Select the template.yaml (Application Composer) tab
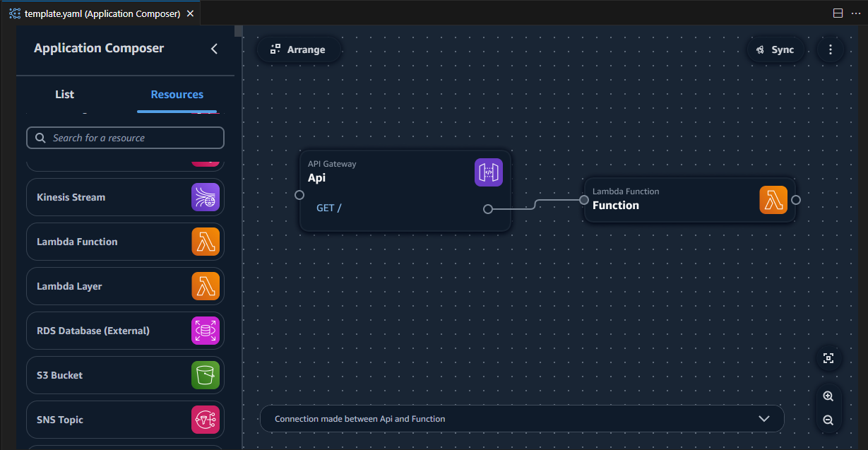The height and width of the screenshot is (450, 868). [x=102, y=13]
